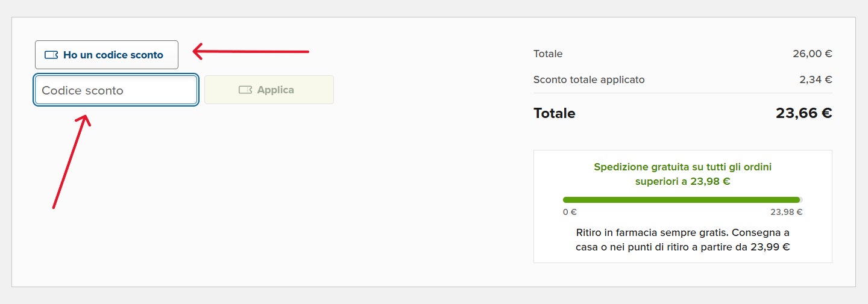The height and width of the screenshot is (304, 868).
Task: Click the green 'Spedizione gratuita' heading text
Action: pos(682,167)
